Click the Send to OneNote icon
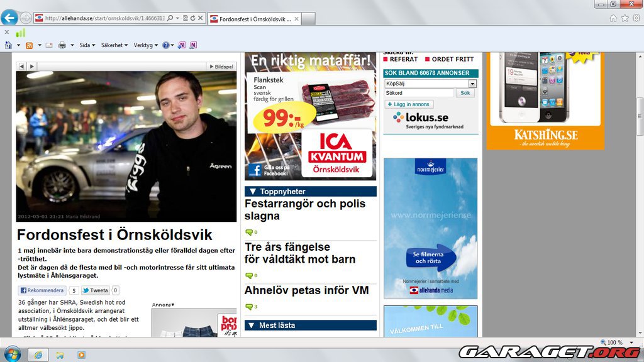Image resolution: width=644 pixels, height=362 pixels. click(x=182, y=45)
